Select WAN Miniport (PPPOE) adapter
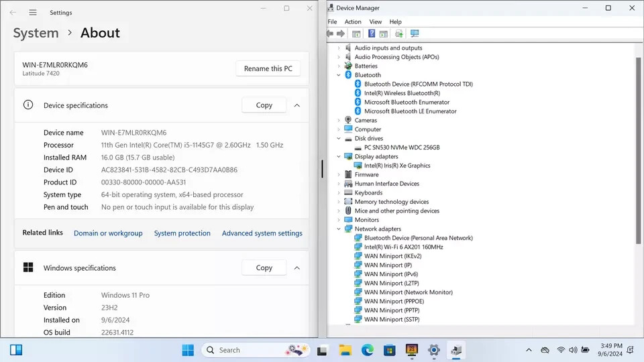This screenshot has width=644, height=362. click(x=394, y=301)
